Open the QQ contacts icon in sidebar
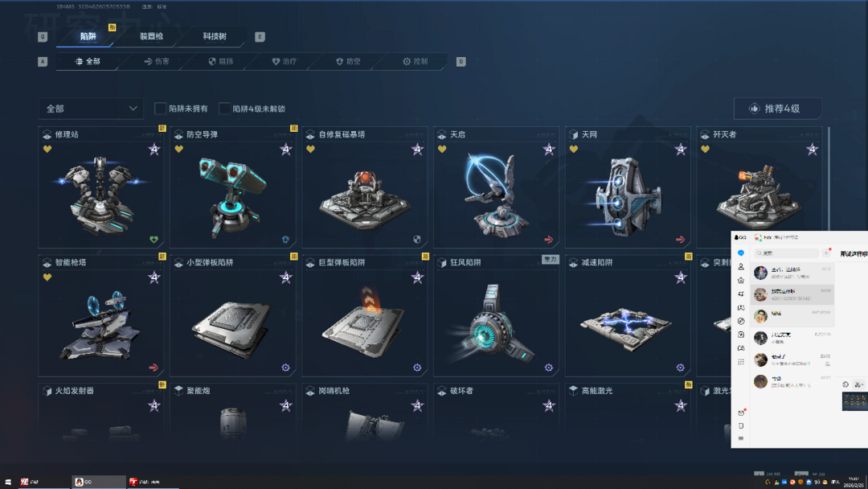Viewport: 868px width, 489px height. tap(741, 266)
